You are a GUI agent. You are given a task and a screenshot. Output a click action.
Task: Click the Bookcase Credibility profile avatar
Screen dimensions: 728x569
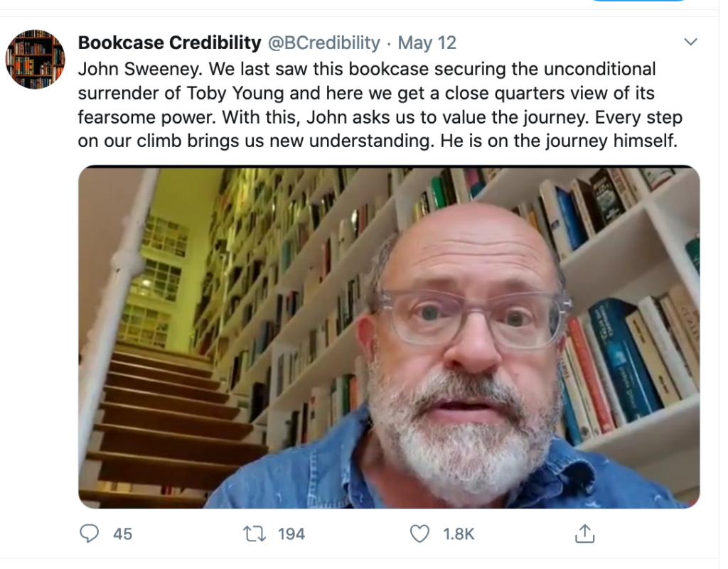pos(35,59)
